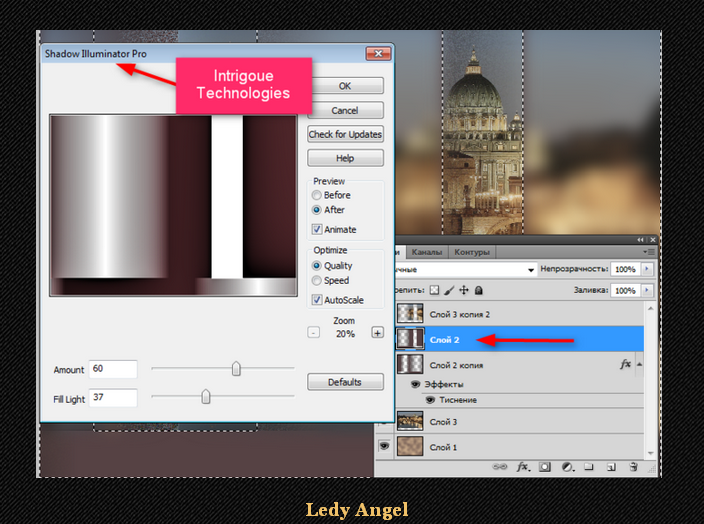Delete layer with the trash icon
The height and width of the screenshot is (524, 704).
[633, 467]
